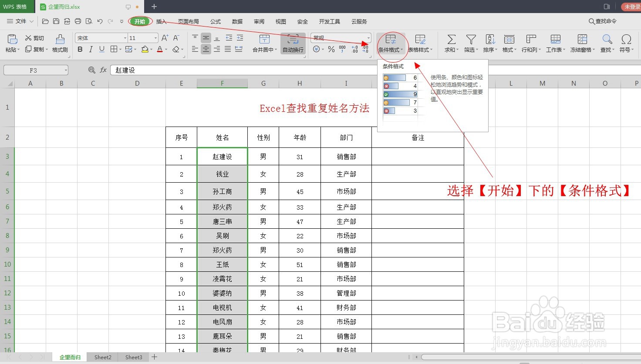Click 查找命令 search commands
The image size is (641, 364).
603,21
